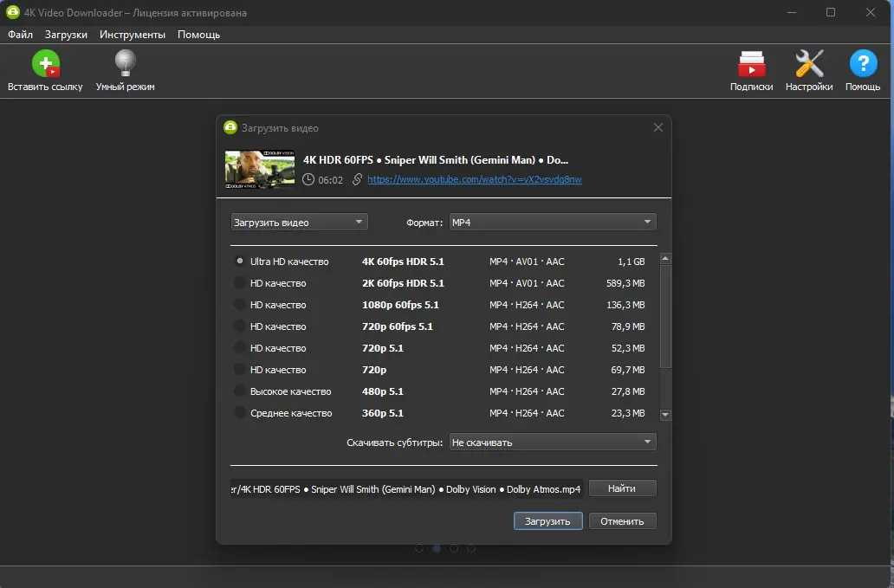
Task: Click MP4 · AV01 · AAC in 4K row
Action: pyautogui.click(x=527, y=262)
